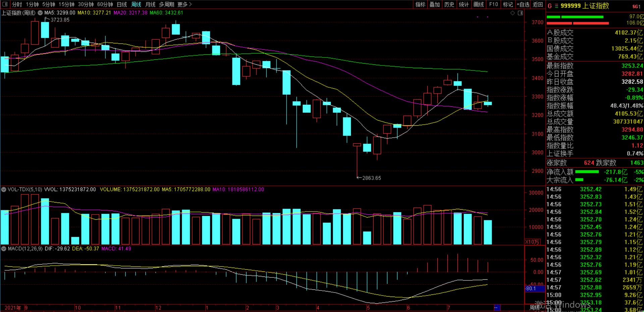Click the 净流入额 progress bar
This screenshot has height=312, width=644.
pyautogui.click(x=587, y=172)
